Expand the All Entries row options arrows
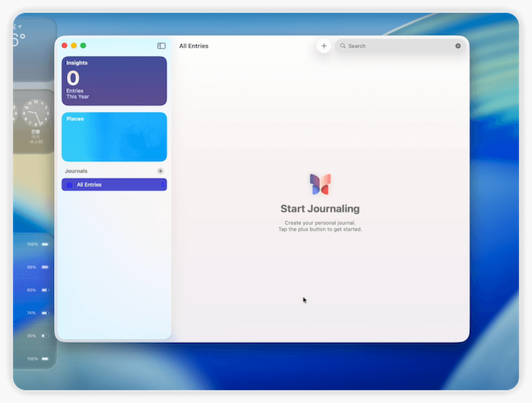Image resolution: width=532 pixels, height=403 pixels. [x=163, y=185]
